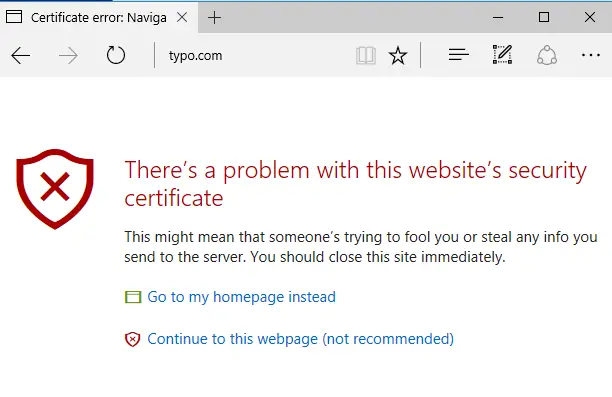The width and height of the screenshot is (612, 397).
Task: Click the green homepage window icon
Action: pos(133,297)
